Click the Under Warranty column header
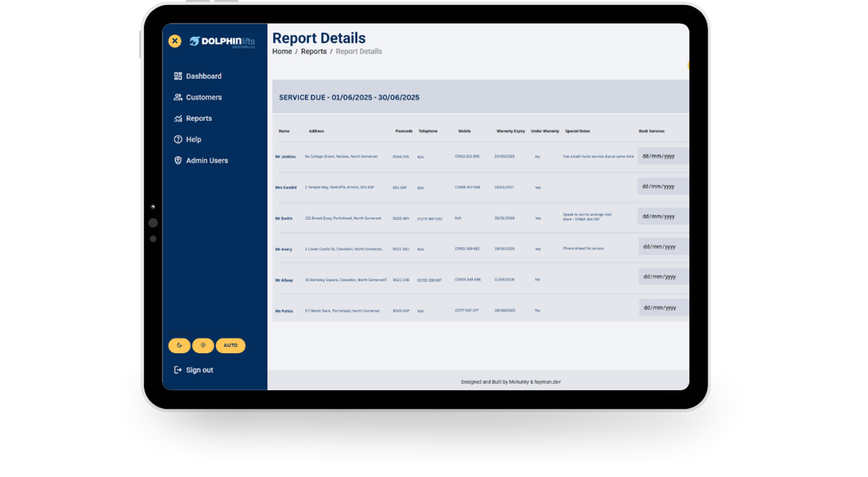The width and height of the screenshot is (868, 477). point(545,132)
